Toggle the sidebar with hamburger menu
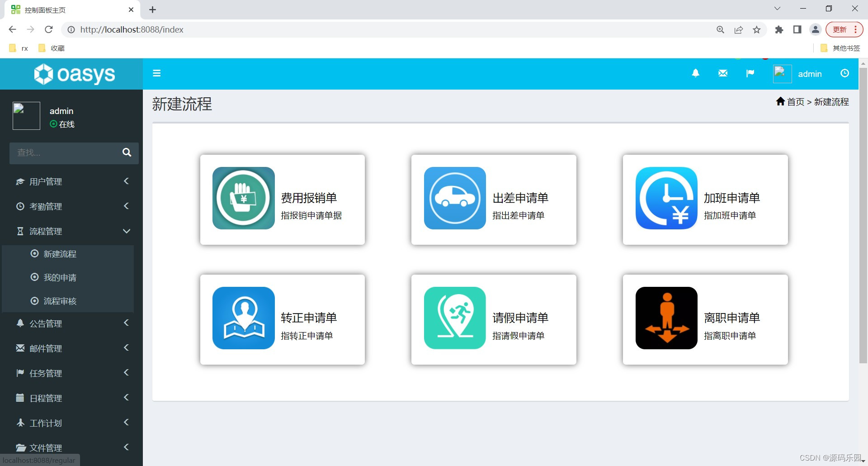Viewport: 868px width, 466px height. pos(156,73)
